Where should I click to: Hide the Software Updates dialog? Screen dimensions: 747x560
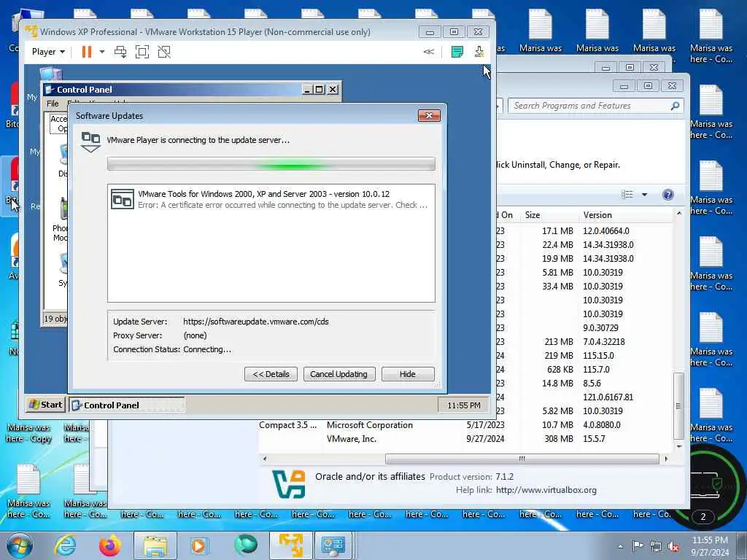click(407, 374)
